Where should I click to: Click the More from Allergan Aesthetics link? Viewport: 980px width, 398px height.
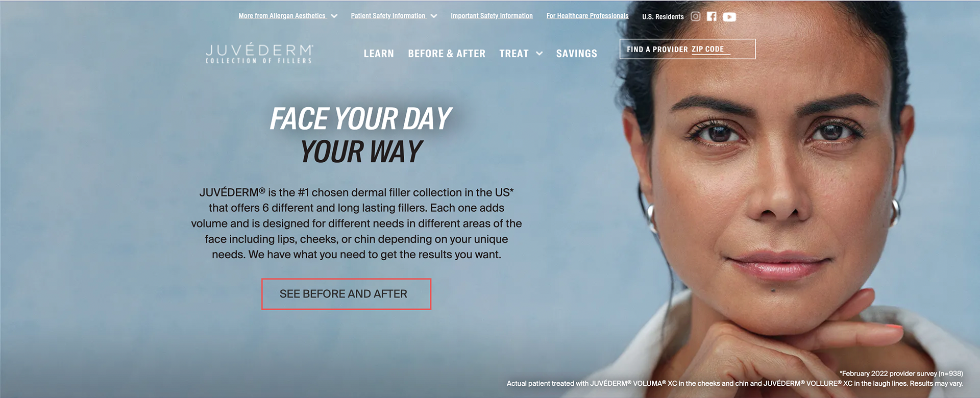click(282, 16)
